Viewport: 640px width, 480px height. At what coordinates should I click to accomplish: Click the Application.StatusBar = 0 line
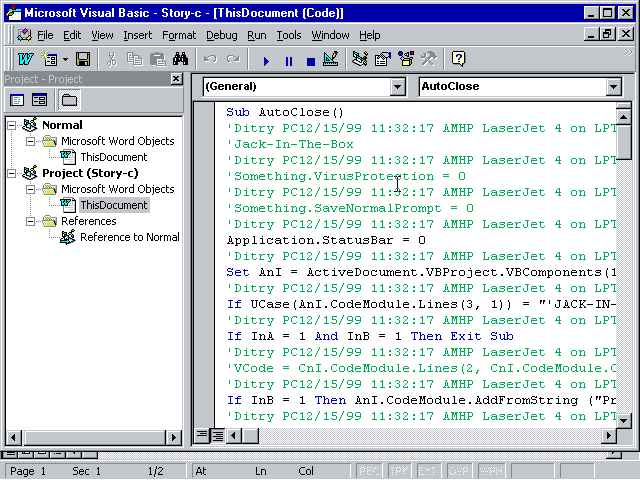coord(326,240)
